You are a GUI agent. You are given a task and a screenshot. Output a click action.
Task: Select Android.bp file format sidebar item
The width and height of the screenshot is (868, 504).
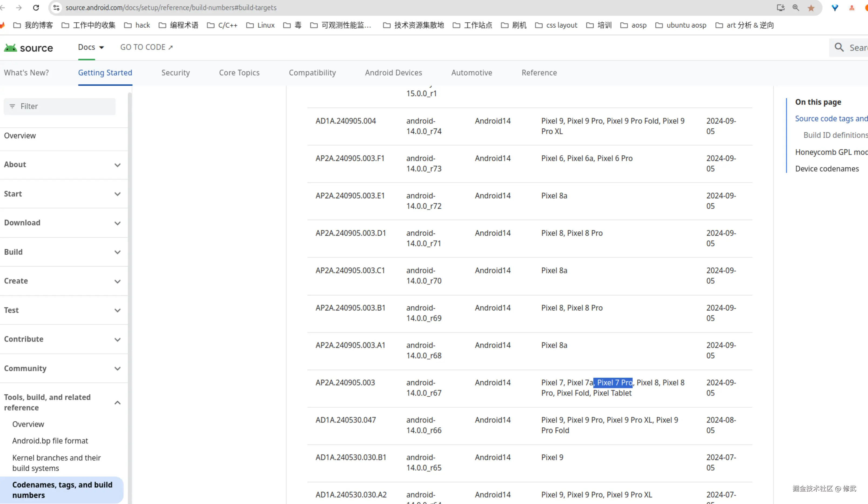click(50, 441)
